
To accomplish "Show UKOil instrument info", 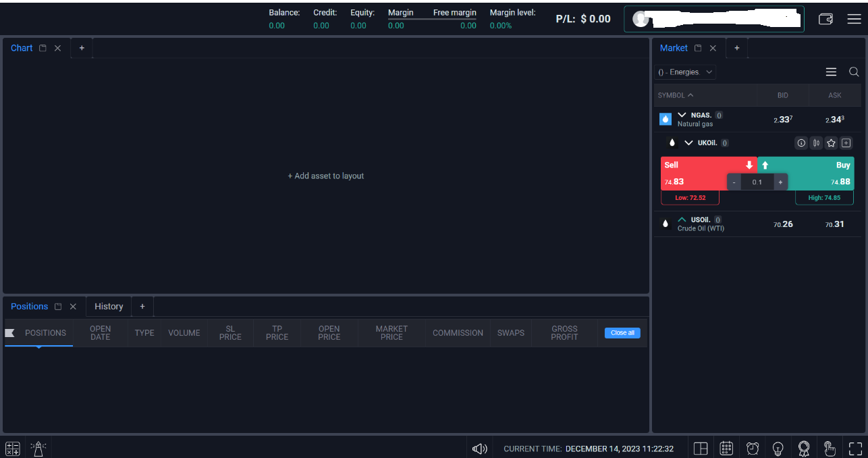I will click(801, 143).
